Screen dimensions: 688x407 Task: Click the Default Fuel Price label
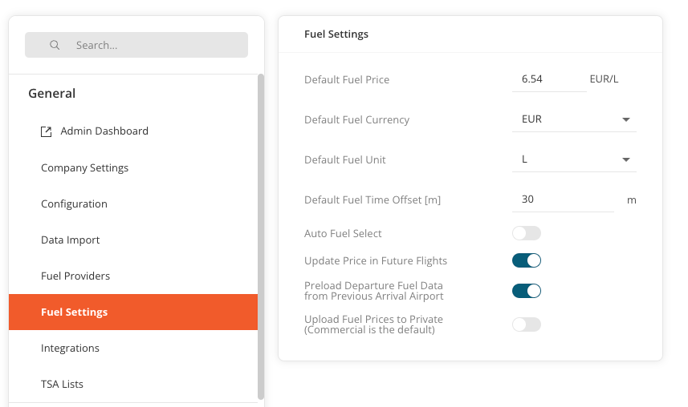[347, 79]
